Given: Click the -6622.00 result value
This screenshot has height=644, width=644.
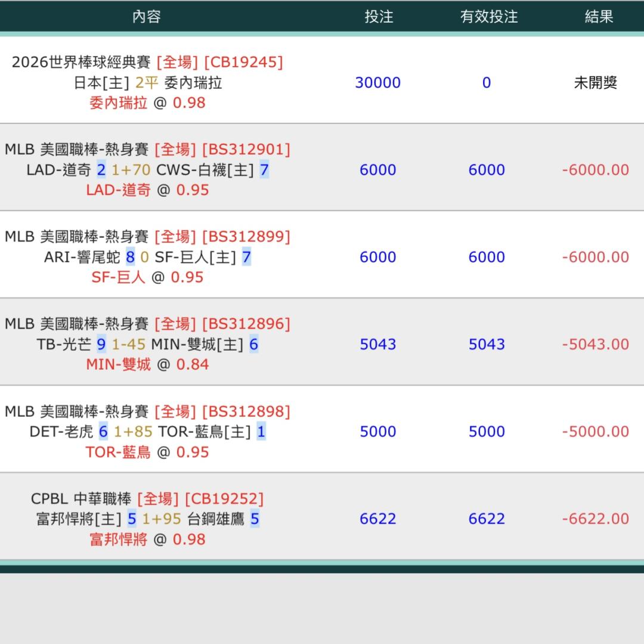Looking at the screenshot, I should (x=595, y=519).
